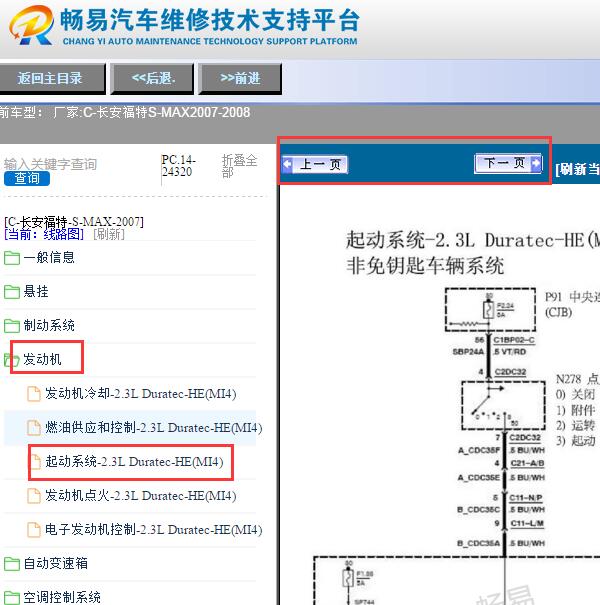Click the PC.14-24320 text
The height and width of the screenshot is (605, 600).
tap(179, 166)
